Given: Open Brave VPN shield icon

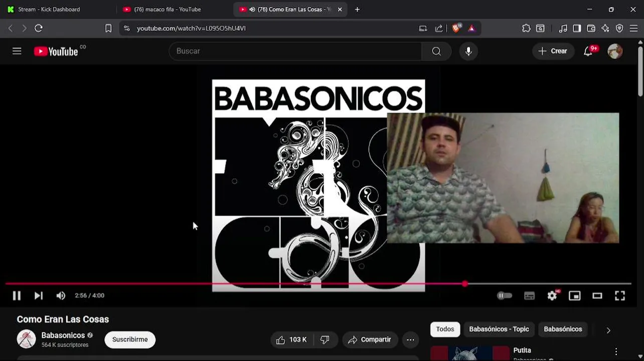Looking at the screenshot, I should [x=619, y=28].
